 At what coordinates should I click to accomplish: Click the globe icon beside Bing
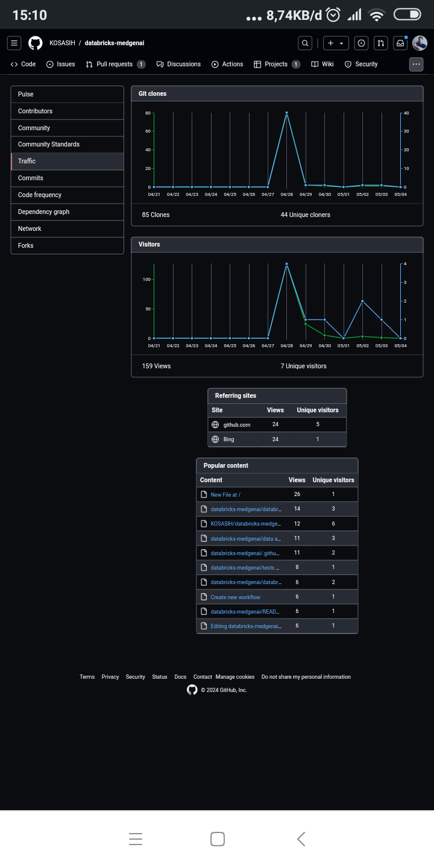[x=215, y=439]
